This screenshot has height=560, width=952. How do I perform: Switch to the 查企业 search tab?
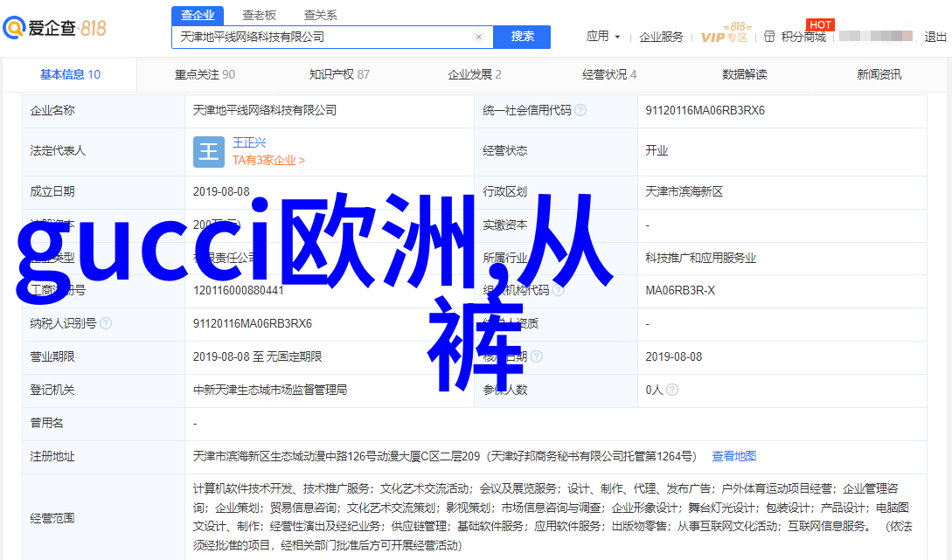(198, 15)
